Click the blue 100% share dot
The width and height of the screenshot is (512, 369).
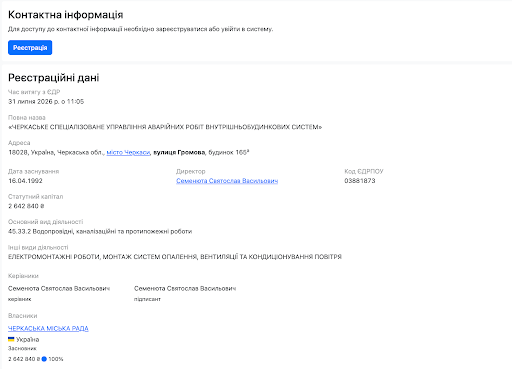pos(44,359)
